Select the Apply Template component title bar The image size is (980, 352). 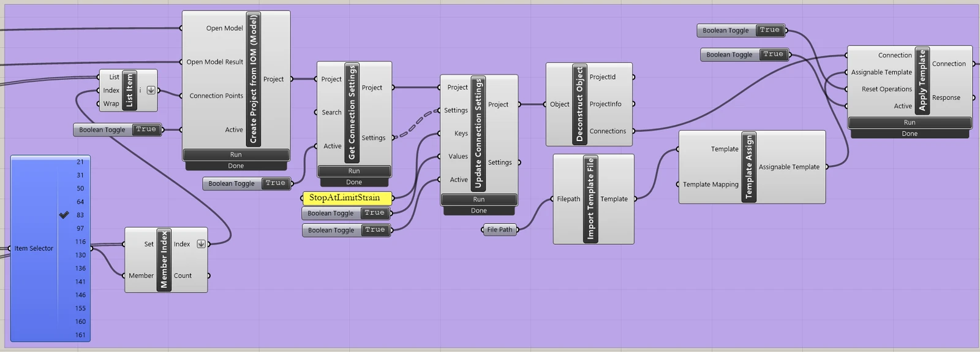click(x=922, y=80)
